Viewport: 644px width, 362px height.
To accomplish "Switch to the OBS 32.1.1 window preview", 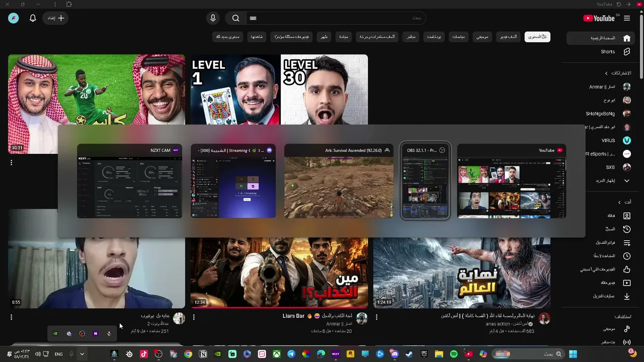I will pos(425,182).
